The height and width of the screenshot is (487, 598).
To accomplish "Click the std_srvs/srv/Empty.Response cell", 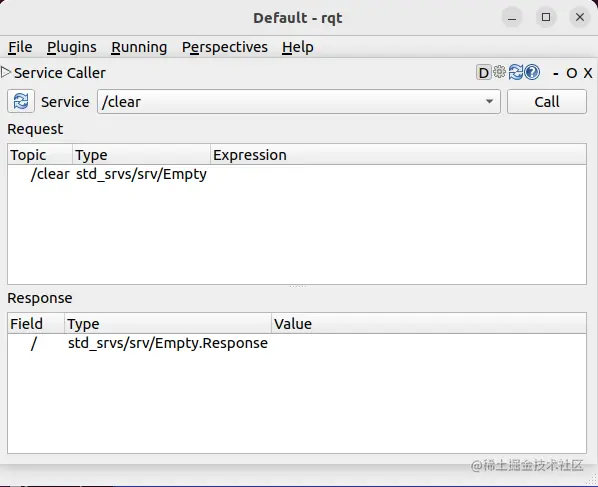I will pyautogui.click(x=168, y=343).
